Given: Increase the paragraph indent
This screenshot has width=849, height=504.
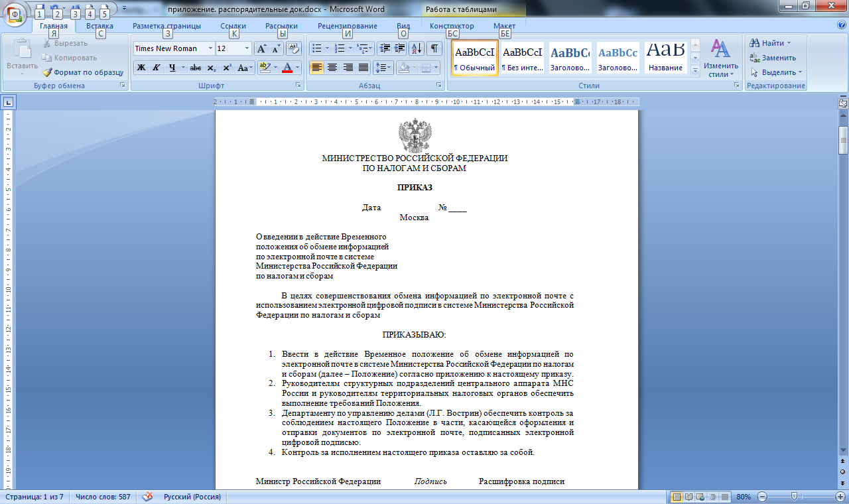Looking at the screenshot, I should coord(400,48).
